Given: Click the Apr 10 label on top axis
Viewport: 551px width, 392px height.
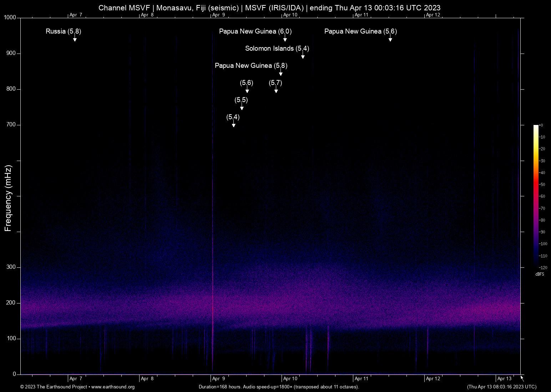Looking at the screenshot, I should point(290,15).
